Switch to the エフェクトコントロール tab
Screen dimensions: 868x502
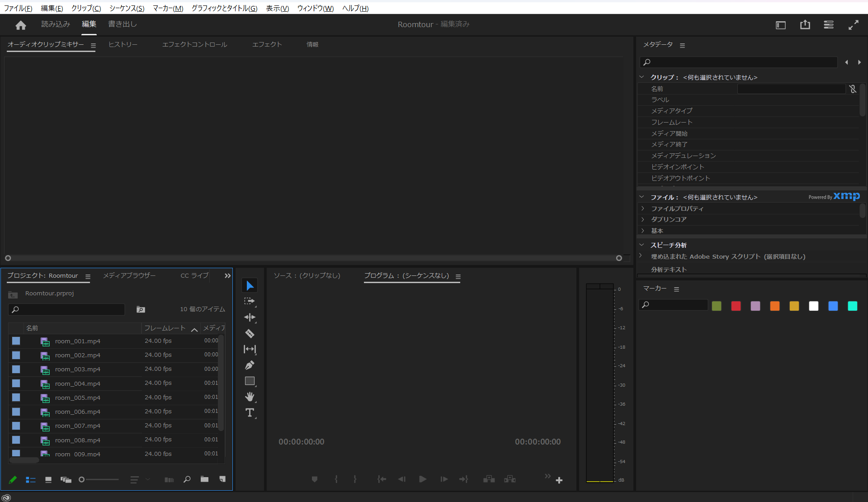(195, 44)
